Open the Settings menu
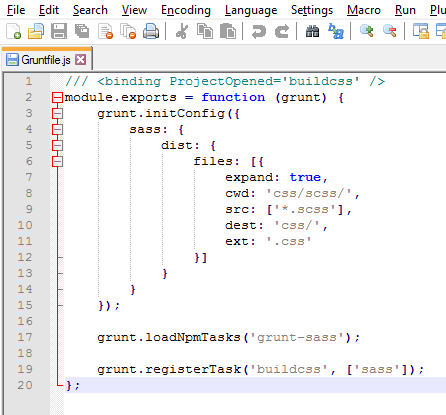 tap(312, 10)
